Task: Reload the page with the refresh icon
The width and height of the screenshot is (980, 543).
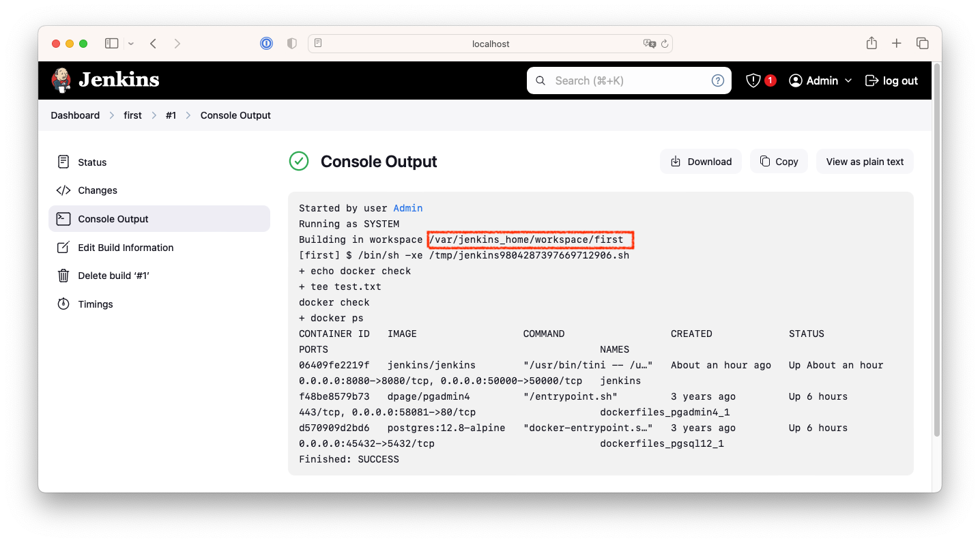Action: point(664,44)
